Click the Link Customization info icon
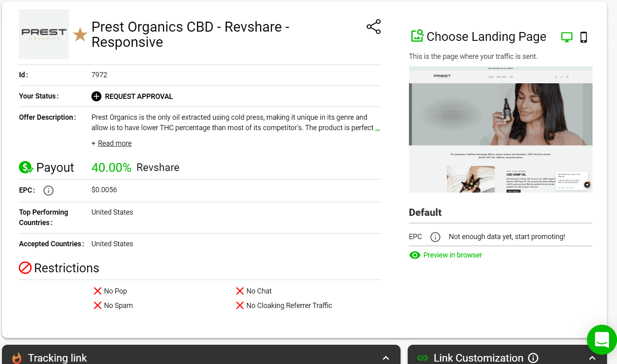The width and height of the screenshot is (617, 364). [533, 358]
